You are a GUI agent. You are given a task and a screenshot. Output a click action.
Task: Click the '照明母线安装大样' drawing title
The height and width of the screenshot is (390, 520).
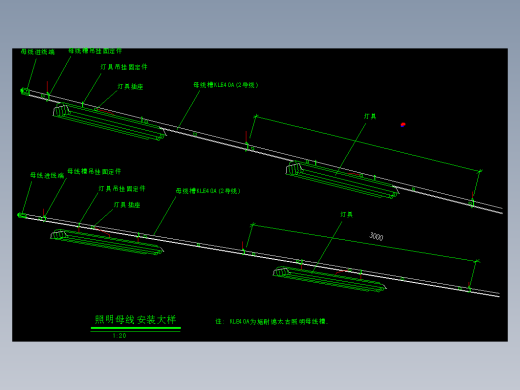135,320
